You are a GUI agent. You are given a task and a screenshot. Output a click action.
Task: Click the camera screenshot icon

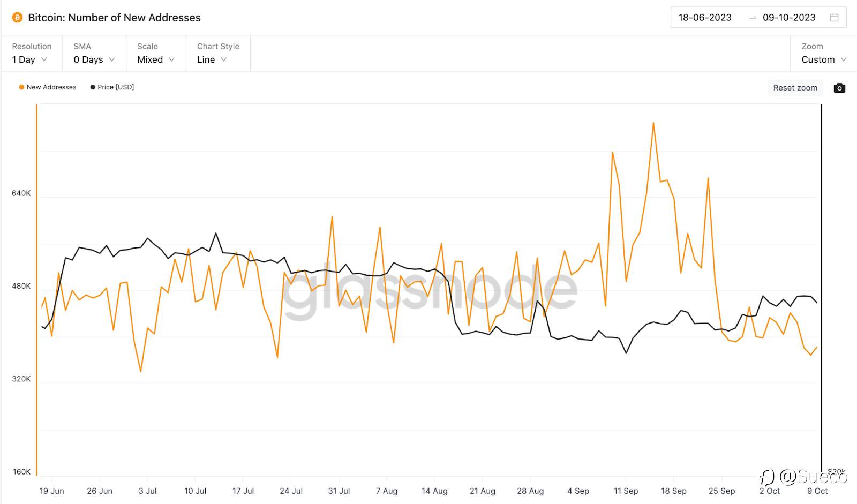pyautogui.click(x=839, y=88)
